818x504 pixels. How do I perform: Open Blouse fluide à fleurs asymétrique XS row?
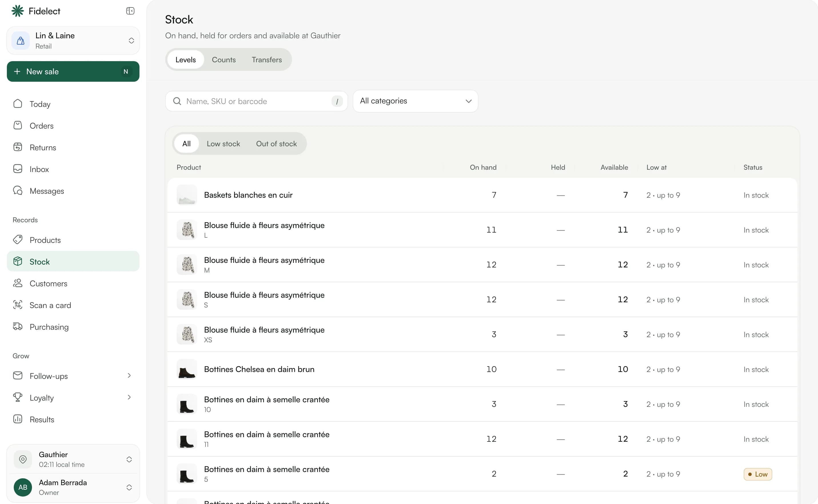(x=482, y=334)
